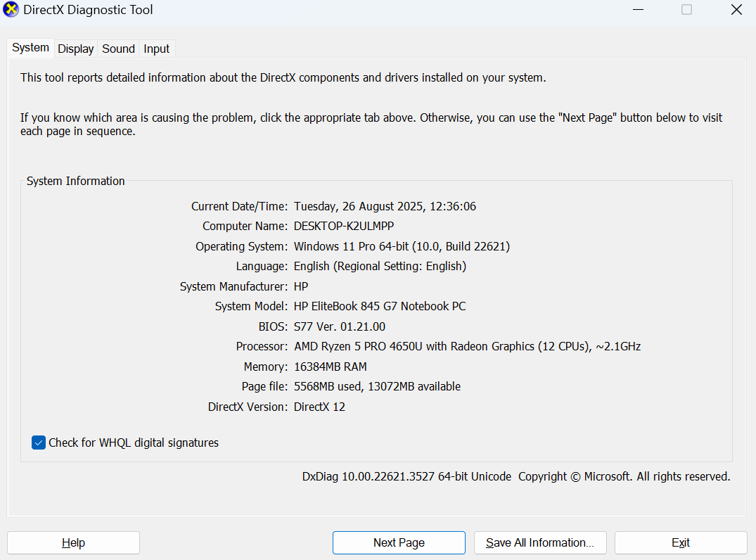Click the HP EliteBook 845 G7 model text
The image size is (756, 560).
pyautogui.click(x=380, y=307)
